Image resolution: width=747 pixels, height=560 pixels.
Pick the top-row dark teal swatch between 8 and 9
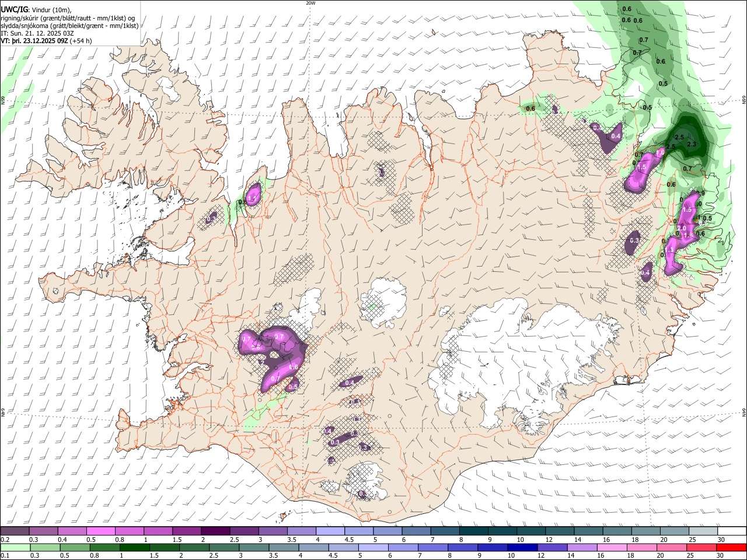click(x=474, y=531)
